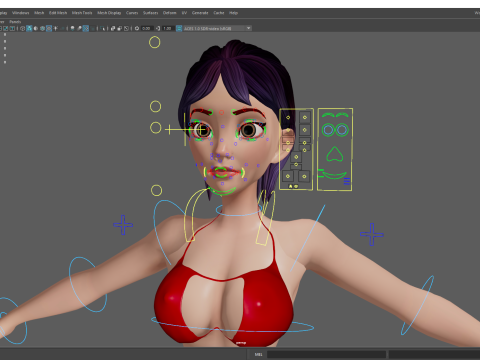Open the Mesh Tools menu
The height and width of the screenshot is (360, 480).
pos(82,13)
